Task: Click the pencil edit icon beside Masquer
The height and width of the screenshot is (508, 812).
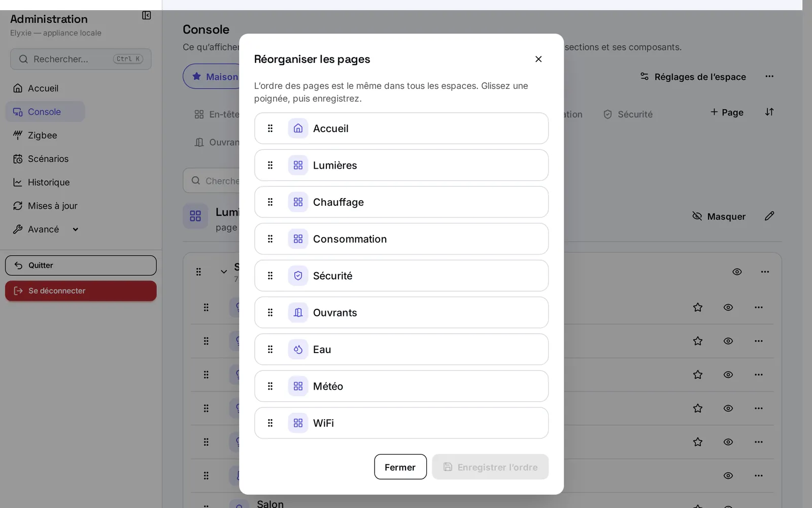Action: click(x=769, y=216)
